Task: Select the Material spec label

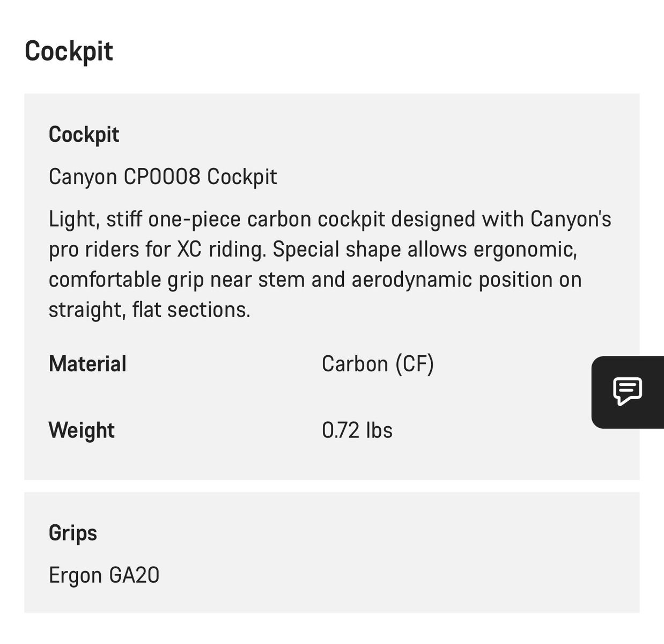Action: (87, 364)
